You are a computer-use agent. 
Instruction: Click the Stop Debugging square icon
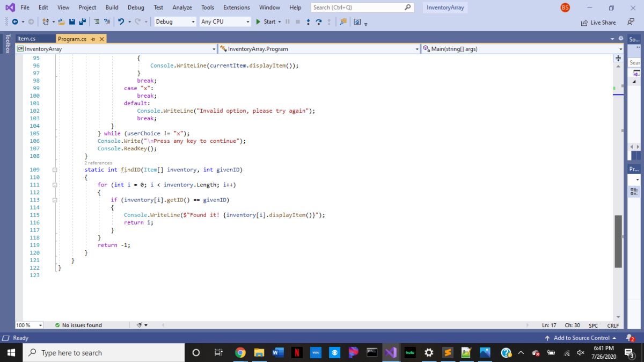(x=297, y=22)
